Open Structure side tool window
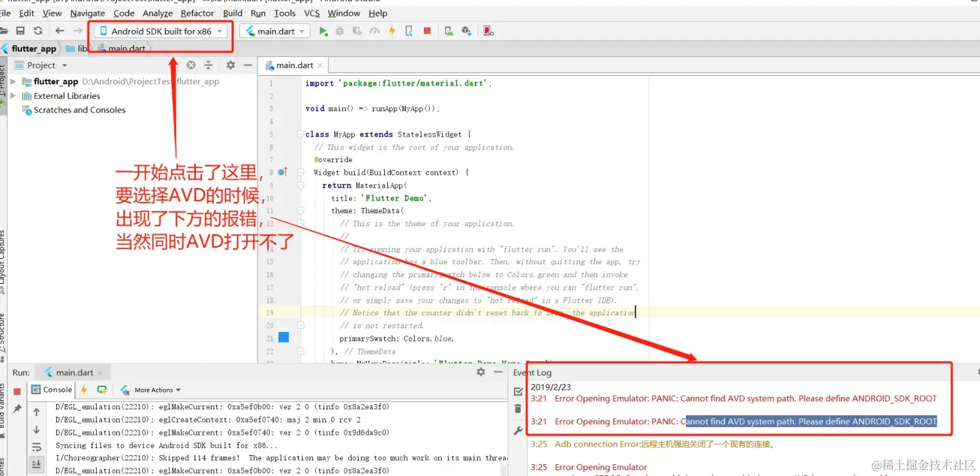 point(3,338)
